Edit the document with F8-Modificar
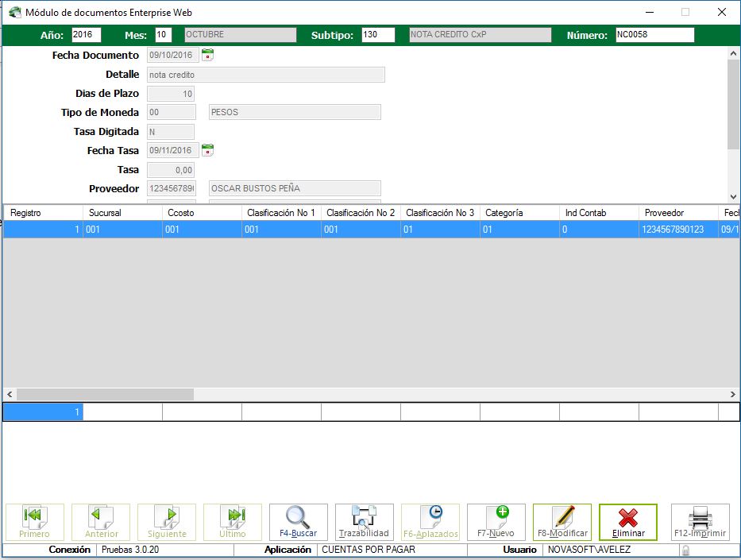 click(x=562, y=522)
